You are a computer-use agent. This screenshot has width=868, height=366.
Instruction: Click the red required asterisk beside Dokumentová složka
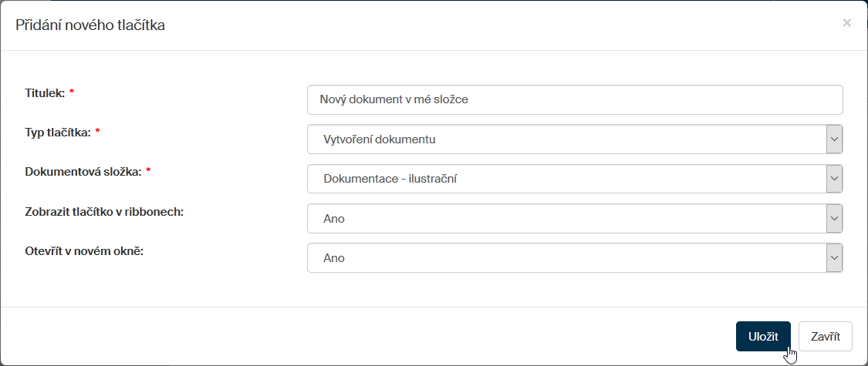[x=148, y=172]
